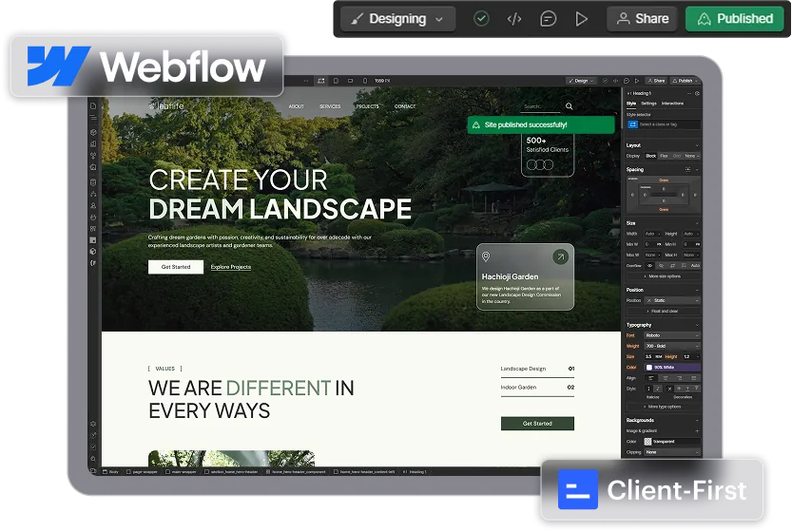The image size is (792, 532).
Task: Open the Ecommerce icon in left sidebar
Action: coord(93,217)
